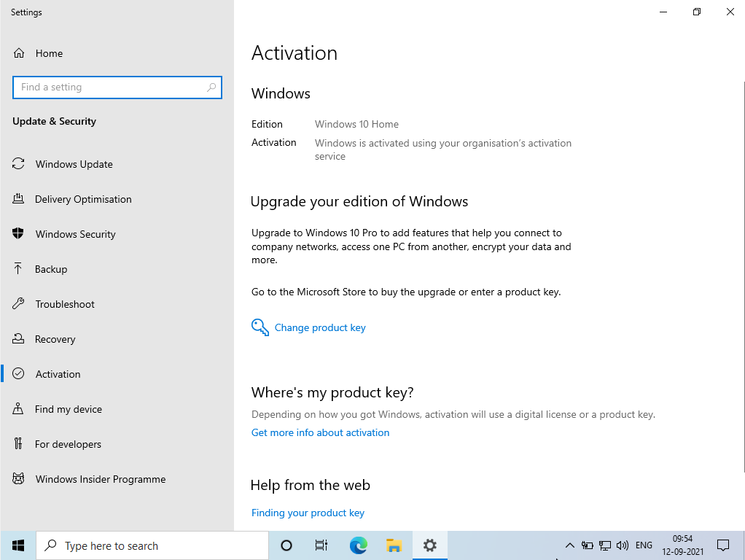Click the 'Windows 10 Home' edition text
Viewport: 745px width, 560px height.
[356, 124]
